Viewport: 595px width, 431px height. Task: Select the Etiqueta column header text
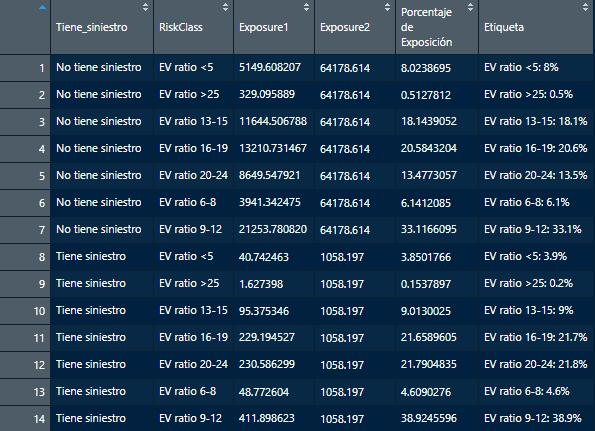[x=504, y=27]
